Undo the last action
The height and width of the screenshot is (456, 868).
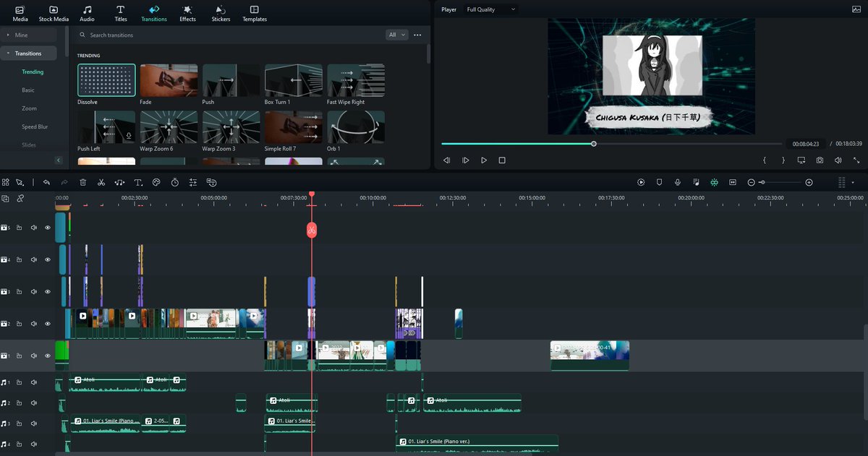pyautogui.click(x=46, y=182)
